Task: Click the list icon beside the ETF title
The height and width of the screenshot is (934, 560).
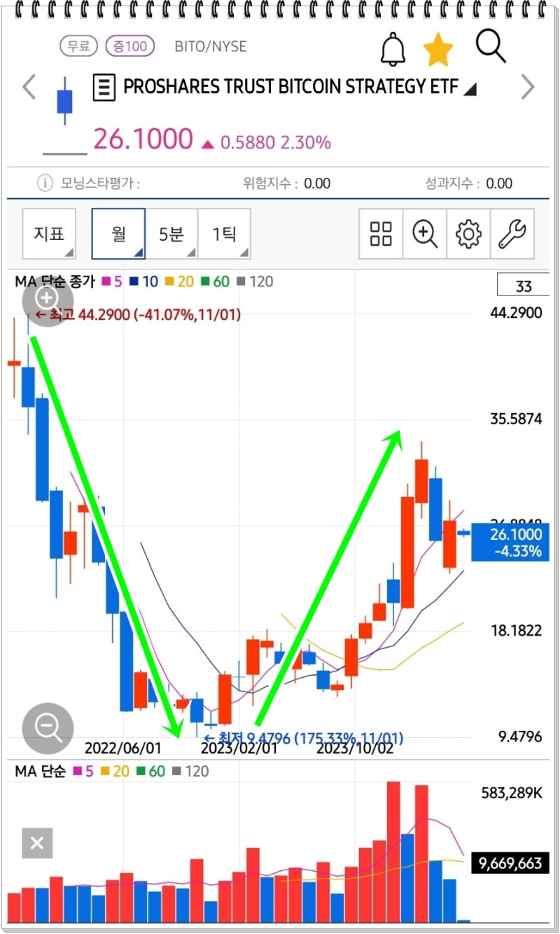Action: click(x=103, y=86)
